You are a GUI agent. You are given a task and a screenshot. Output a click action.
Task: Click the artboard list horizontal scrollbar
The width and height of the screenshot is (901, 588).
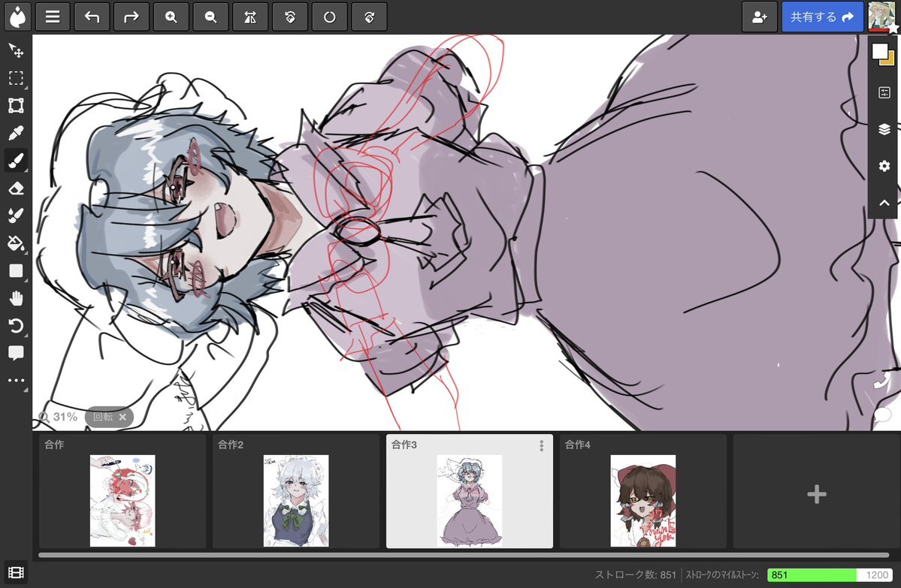tap(464, 555)
